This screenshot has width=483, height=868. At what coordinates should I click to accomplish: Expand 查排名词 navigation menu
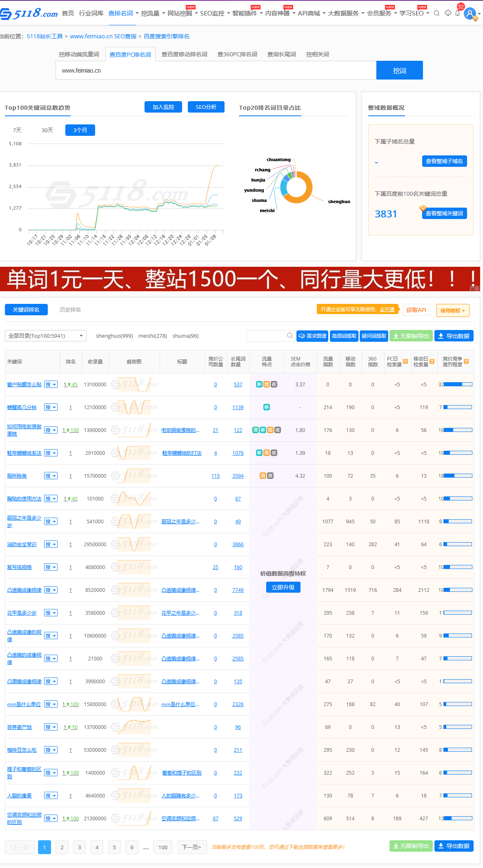[x=123, y=13]
